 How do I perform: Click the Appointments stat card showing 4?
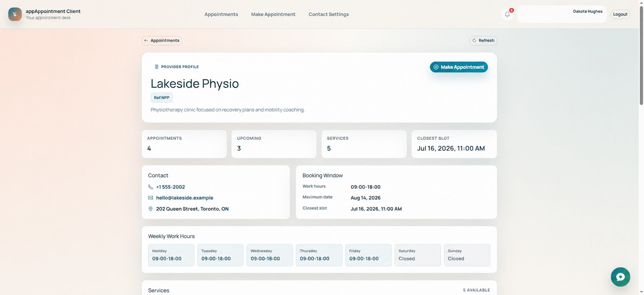(x=184, y=144)
